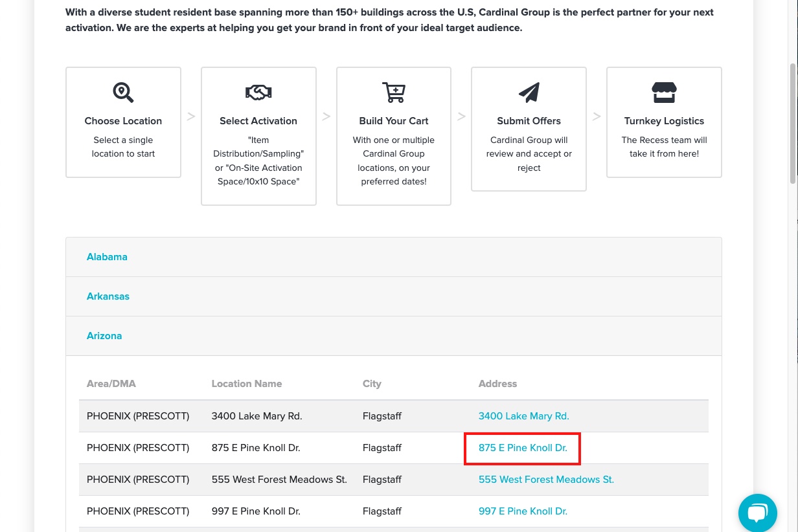Open the 997 E Pine Knoll Dr. address link
The height and width of the screenshot is (532, 798).
[523, 511]
